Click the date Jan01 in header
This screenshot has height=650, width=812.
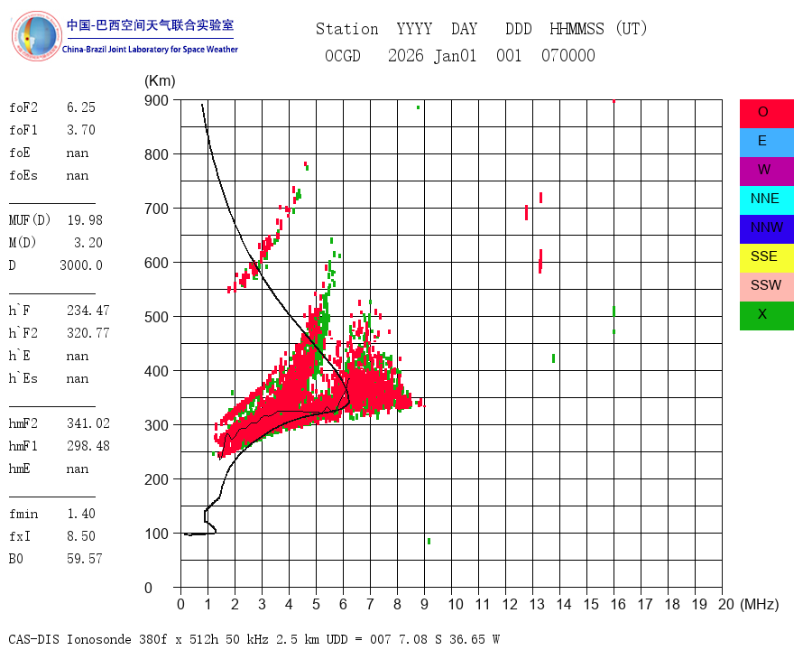click(x=456, y=55)
